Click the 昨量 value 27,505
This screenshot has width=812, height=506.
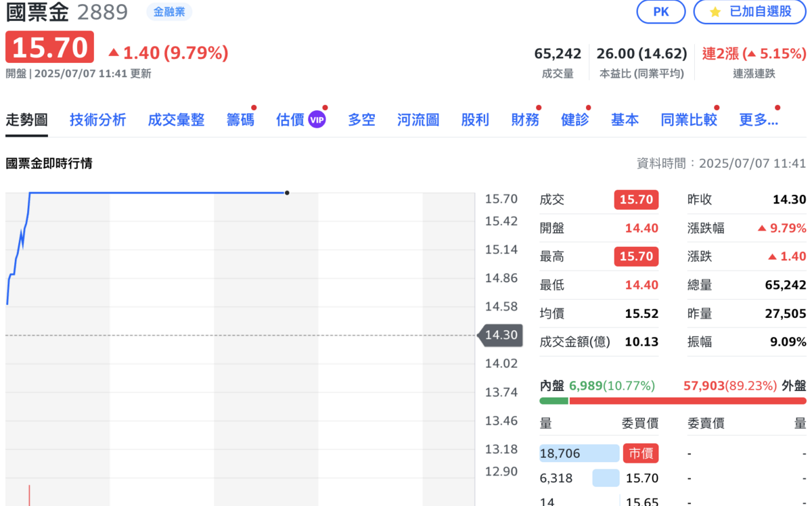tap(786, 313)
